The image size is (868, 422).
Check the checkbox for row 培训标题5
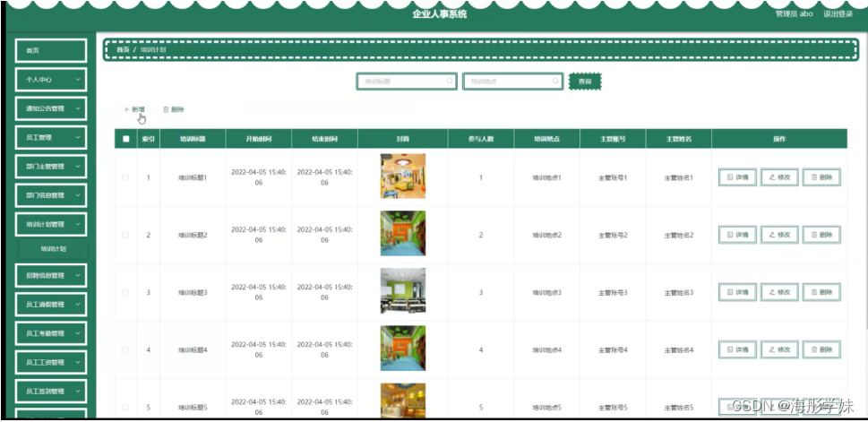pyautogui.click(x=125, y=407)
